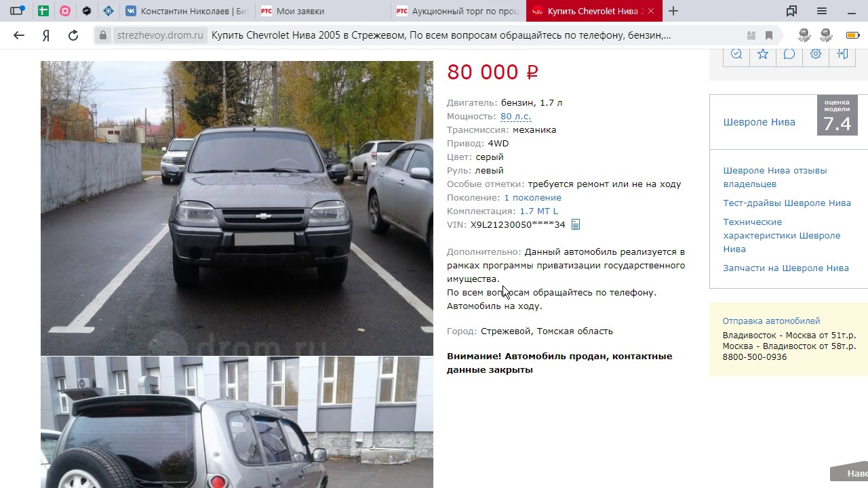
Task: Open 'Шевроле Нива отзывы владельцев' link
Action: [x=775, y=178]
